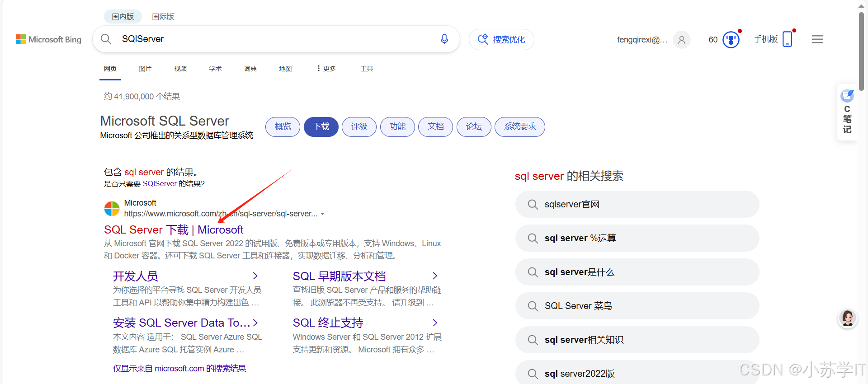This screenshot has height=384, width=868.
Task: Open the rewards trophy medal icon
Action: click(731, 40)
